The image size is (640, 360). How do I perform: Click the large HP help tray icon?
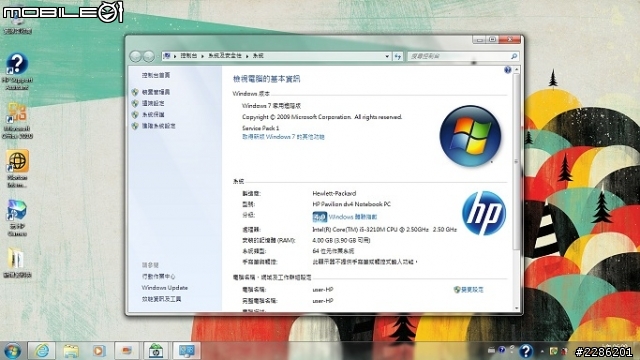[x=526, y=351]
